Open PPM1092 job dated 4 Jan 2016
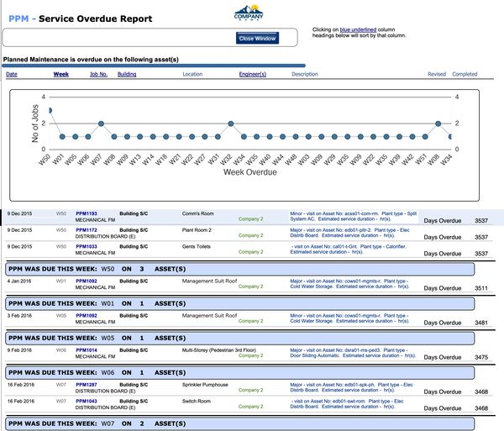Screen dimensions: 504x431 tap(87, 281)
